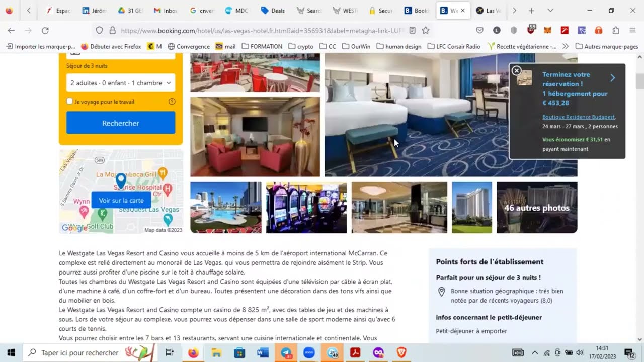The image size is (644, 362).
Task: Open Convergence bookmark
Action: click(189, 46)
